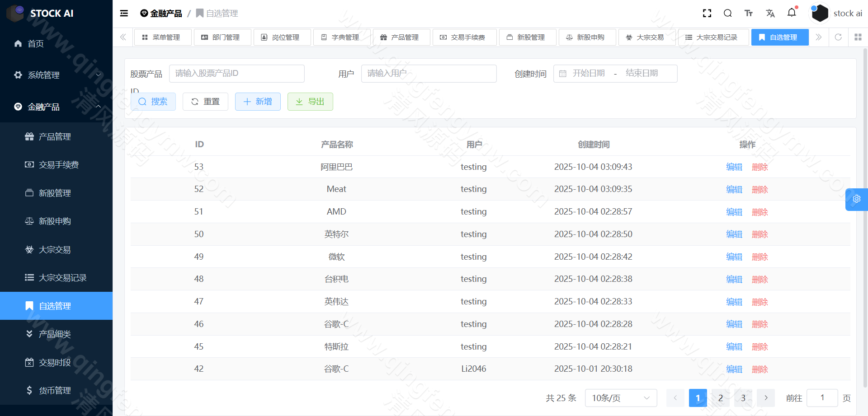The width and height of the screenshot is (868, 416).
Task: Open the 10条/页 page size dropdown
Action: click(621, 398)
